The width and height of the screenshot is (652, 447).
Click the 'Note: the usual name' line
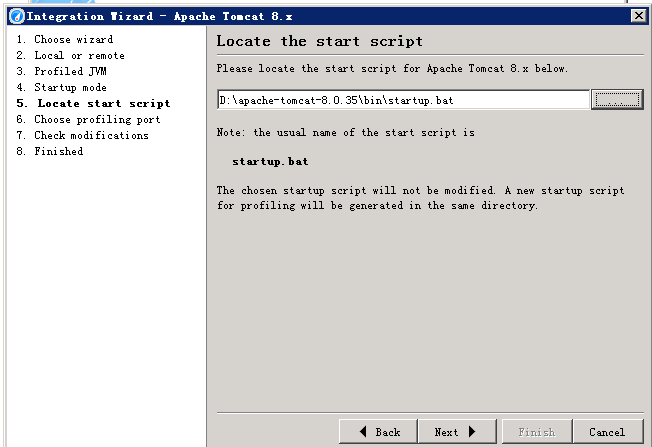[346, 133]
